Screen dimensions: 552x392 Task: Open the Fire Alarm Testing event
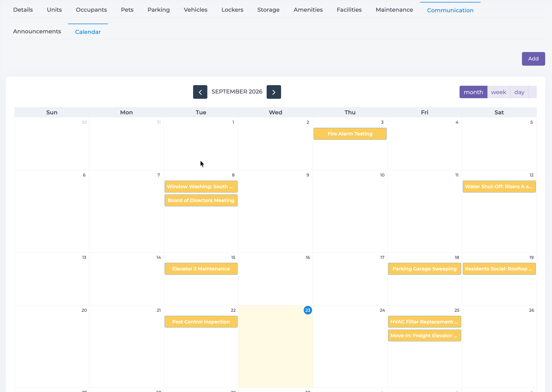(x=350, y=134)
